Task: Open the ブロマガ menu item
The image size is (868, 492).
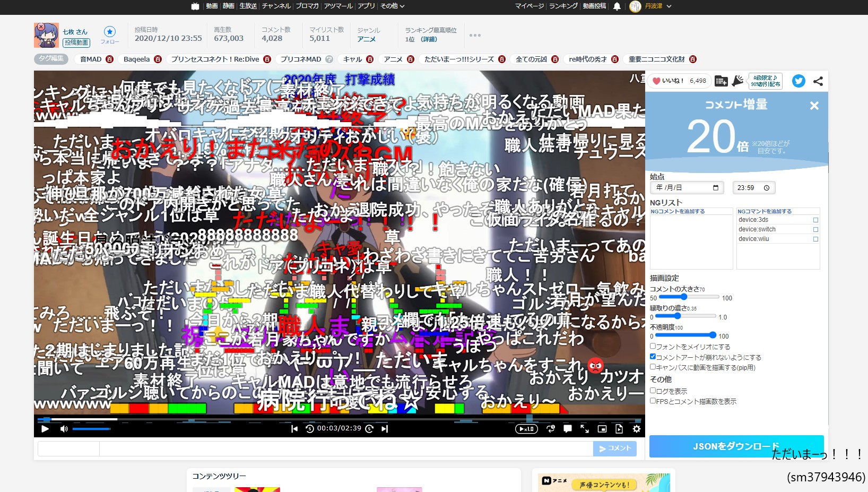Action: [x=307, y=6]
